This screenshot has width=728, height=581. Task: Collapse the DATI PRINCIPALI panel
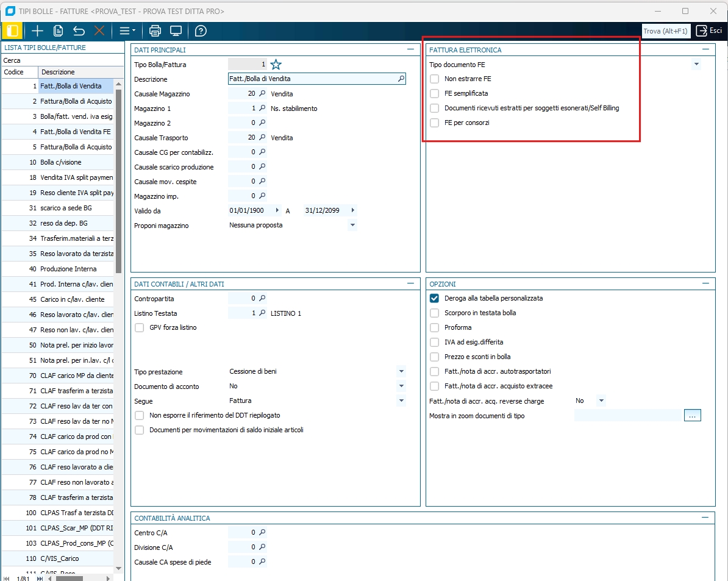pos(410,49)
